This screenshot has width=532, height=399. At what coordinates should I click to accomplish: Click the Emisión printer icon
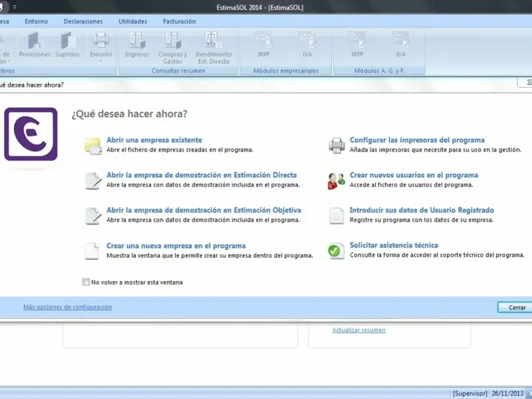point(101,40)
